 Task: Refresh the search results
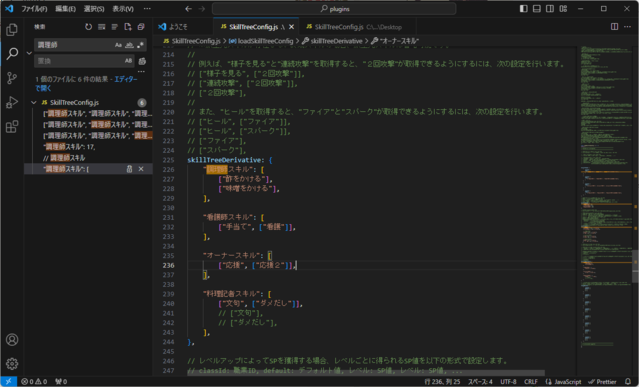pos(88,27)
